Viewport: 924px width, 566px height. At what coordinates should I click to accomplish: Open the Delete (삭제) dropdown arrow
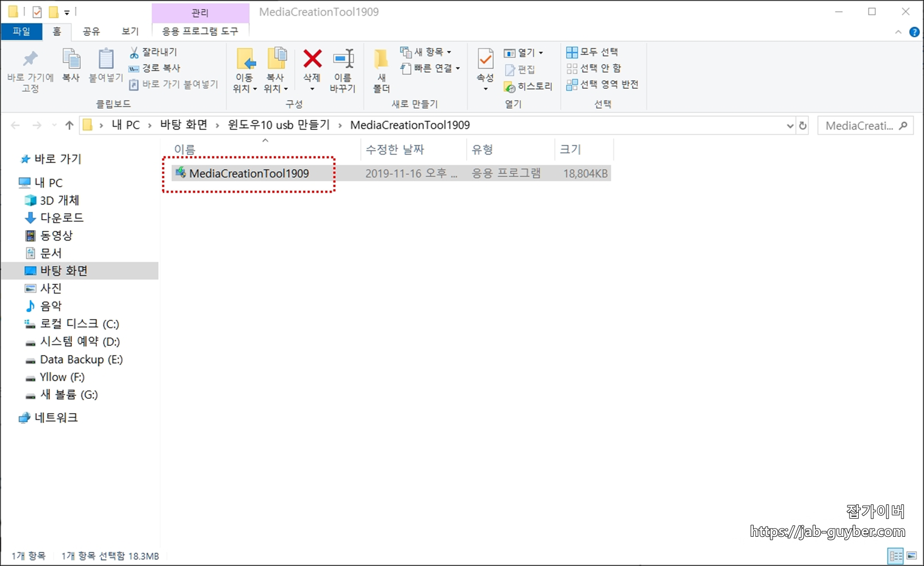point(312,89)
